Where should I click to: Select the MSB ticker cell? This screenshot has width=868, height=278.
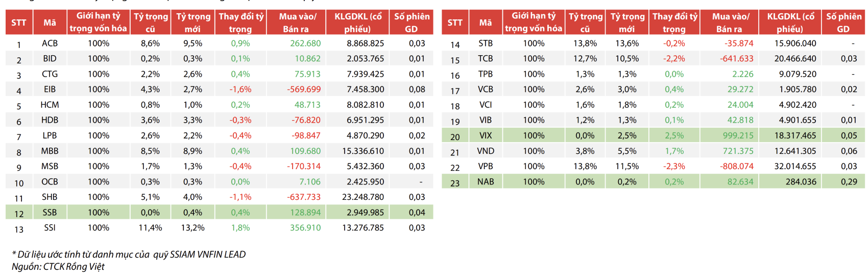pyautogui.click(x=50, y=166)
